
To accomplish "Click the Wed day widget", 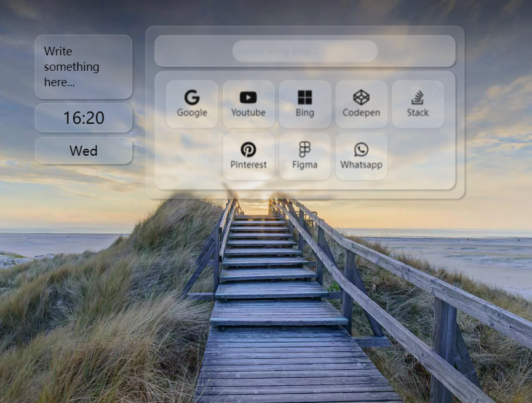I will [84, 151].
